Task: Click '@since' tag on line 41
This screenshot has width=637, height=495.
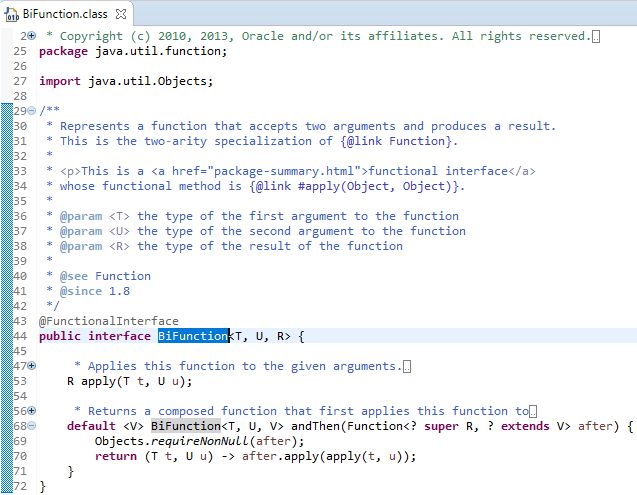Action: coord(81,291)
